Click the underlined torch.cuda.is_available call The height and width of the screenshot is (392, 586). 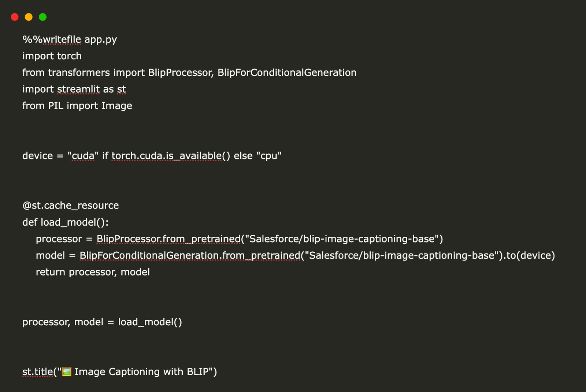(167, 156)
